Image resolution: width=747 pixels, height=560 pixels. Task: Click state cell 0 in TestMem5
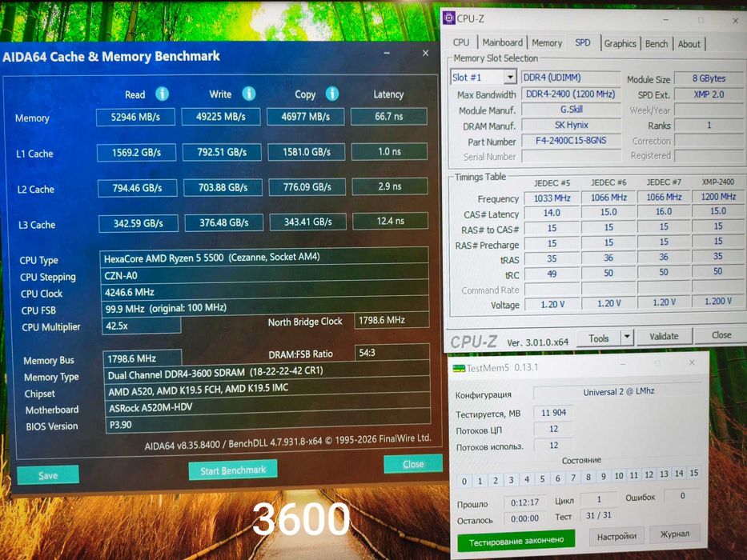coord(464,481)
